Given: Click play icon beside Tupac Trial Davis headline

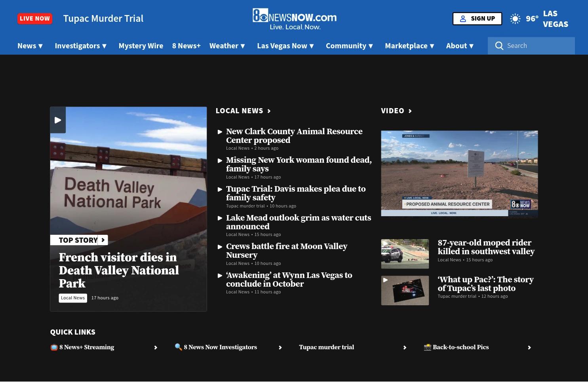Looking at the screenshot, I should (220, 189).
